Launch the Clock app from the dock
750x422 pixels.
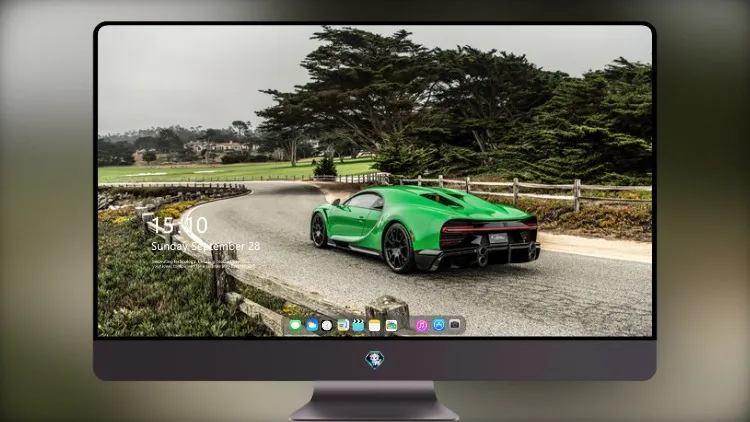327,325
